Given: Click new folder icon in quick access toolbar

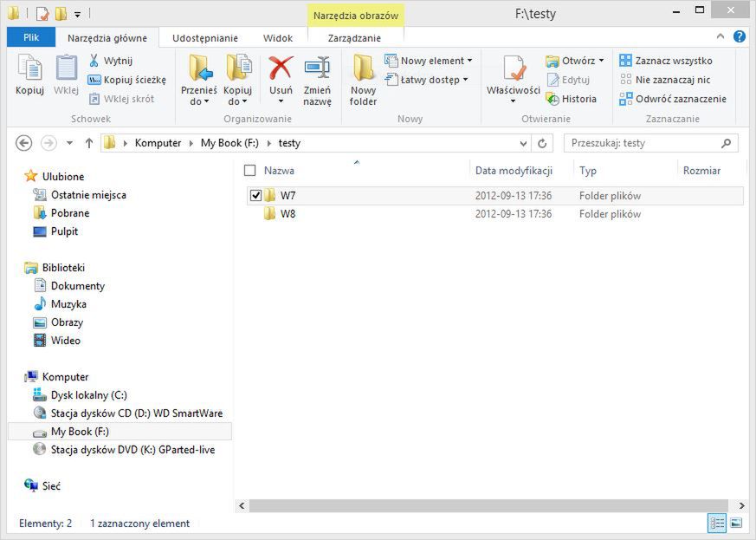Looking at the screenshot, I should coord(61,14).
